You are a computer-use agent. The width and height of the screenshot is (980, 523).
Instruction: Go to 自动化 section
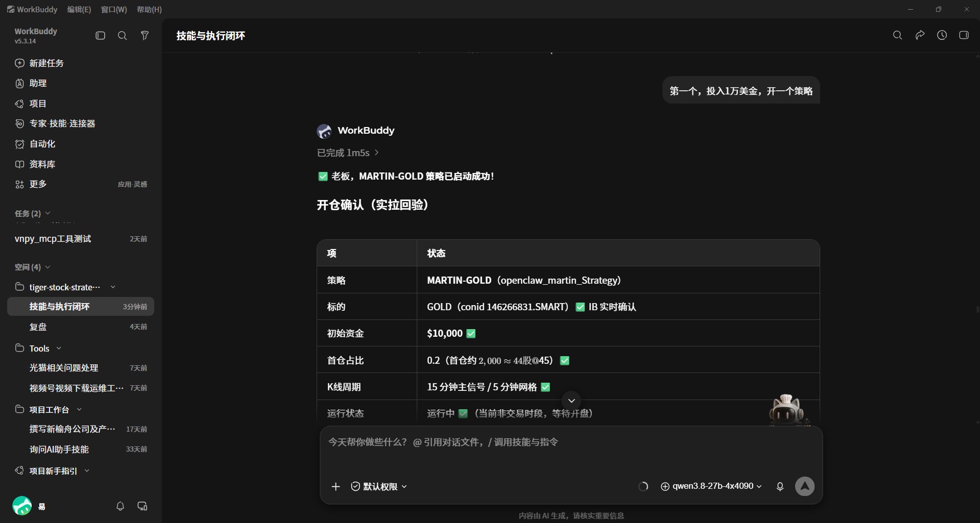[81, 144]
